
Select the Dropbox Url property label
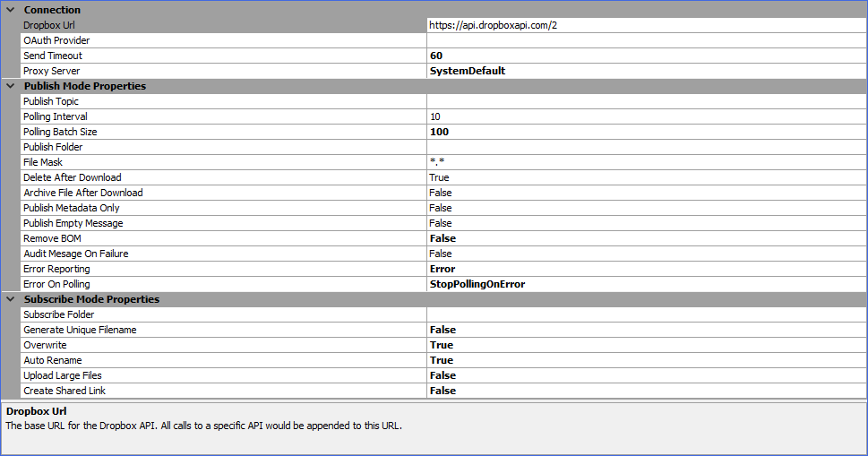tap(48, 25)
